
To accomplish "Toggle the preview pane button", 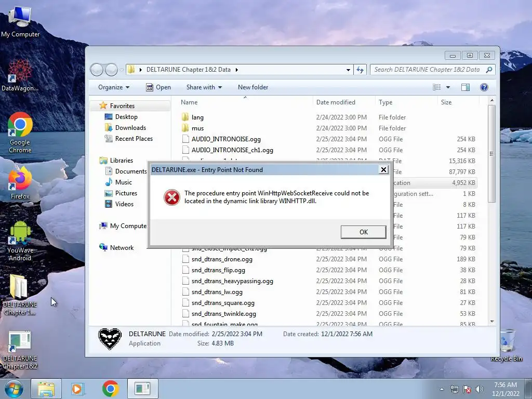I will [x=465, y=87].
